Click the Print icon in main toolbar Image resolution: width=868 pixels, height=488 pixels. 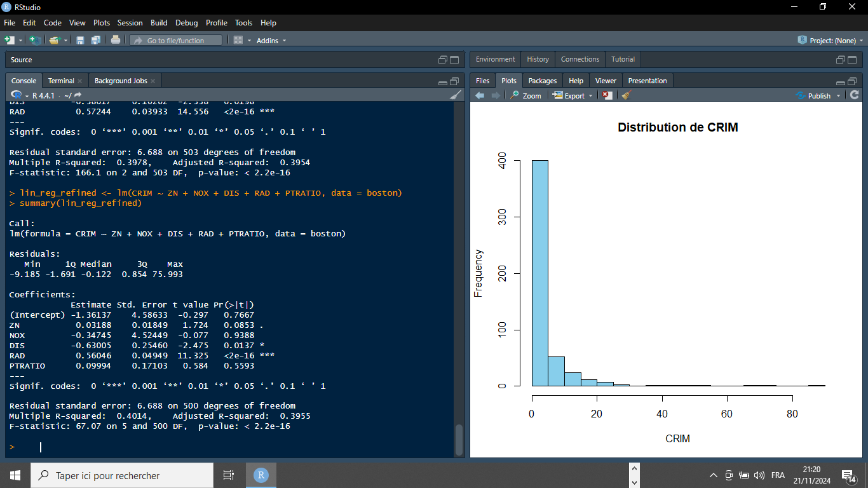click(116, 40)
